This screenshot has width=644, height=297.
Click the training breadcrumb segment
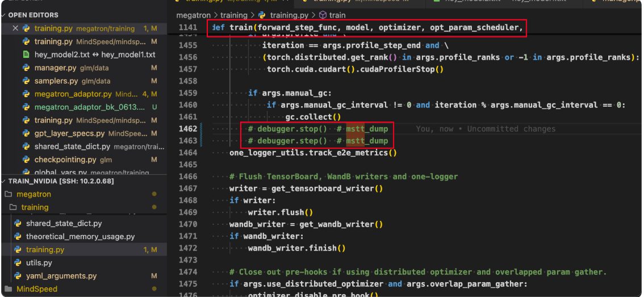point(234,15)
